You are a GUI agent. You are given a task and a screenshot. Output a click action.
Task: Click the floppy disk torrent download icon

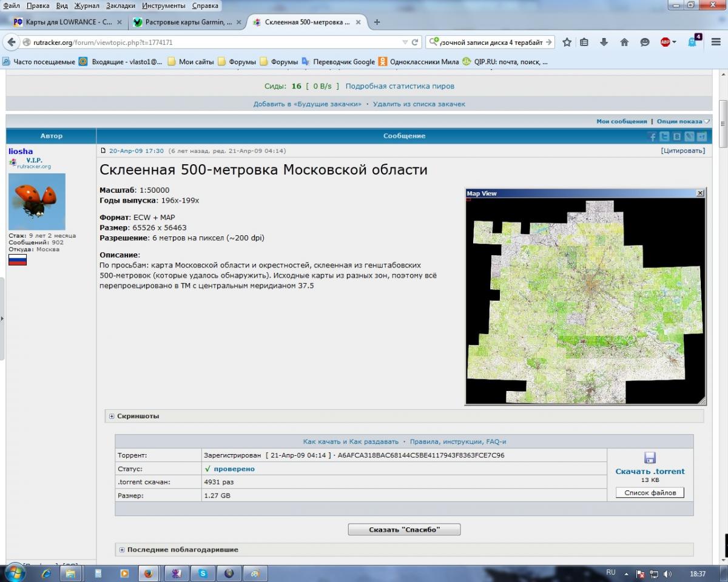pyautogui.click(x=650, y=458)
